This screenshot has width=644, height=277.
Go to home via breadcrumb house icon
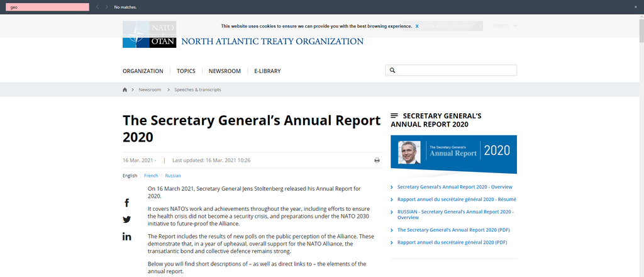(x=125, y=89)
